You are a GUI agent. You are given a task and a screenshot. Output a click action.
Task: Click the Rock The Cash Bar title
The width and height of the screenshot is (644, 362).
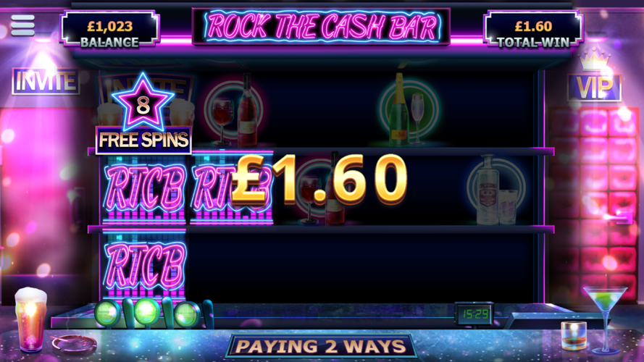tap(321, 27)
